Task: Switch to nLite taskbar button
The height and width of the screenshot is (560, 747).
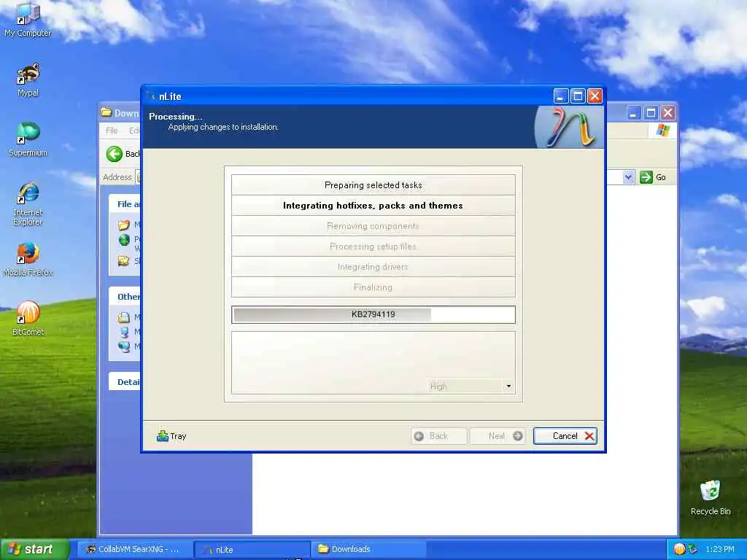Action: 252,550
